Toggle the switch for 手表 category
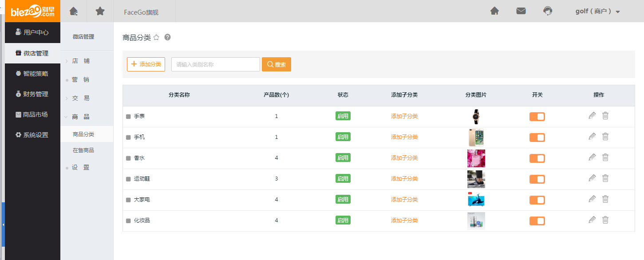644x260 pixels. [537, 117]
